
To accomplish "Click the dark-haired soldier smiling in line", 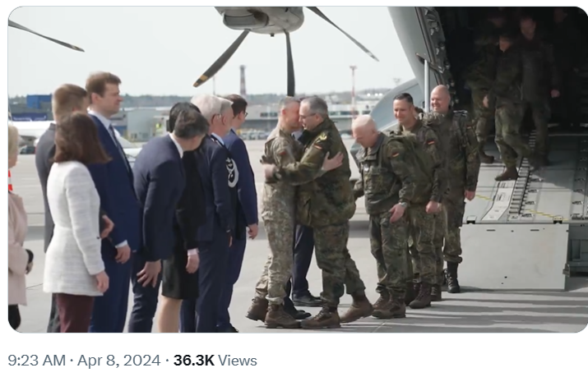I will [x=416, y=195].
